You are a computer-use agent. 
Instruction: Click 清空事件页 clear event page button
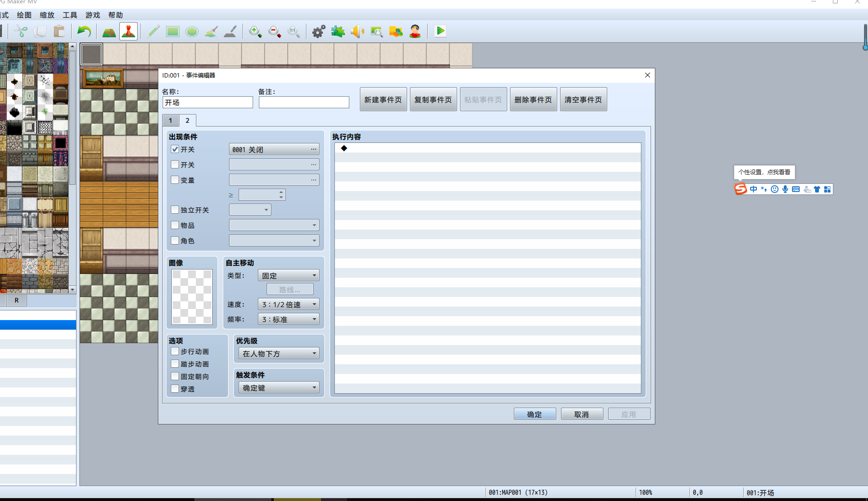[584, 100]
